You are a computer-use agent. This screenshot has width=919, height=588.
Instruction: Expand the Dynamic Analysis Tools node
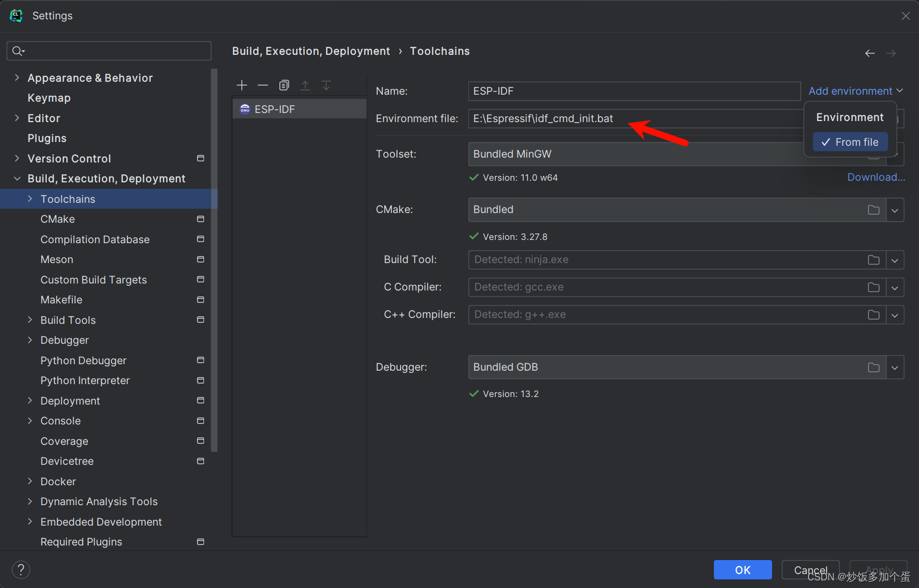click(x=30, y=501)
